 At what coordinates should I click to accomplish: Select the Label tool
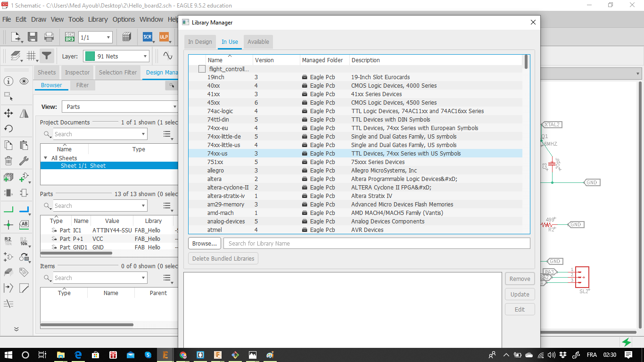[x=24, y=225]
